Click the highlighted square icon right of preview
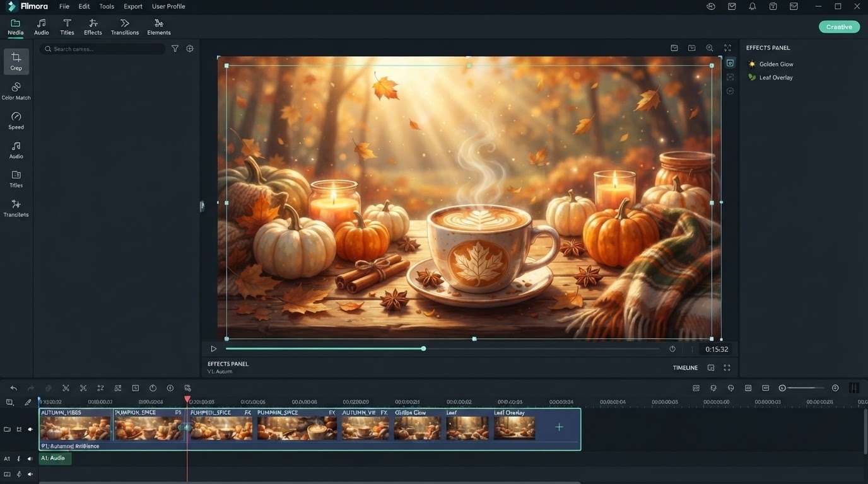The width and height of the screenshot is (868, 484). click(x=730, y=63)
